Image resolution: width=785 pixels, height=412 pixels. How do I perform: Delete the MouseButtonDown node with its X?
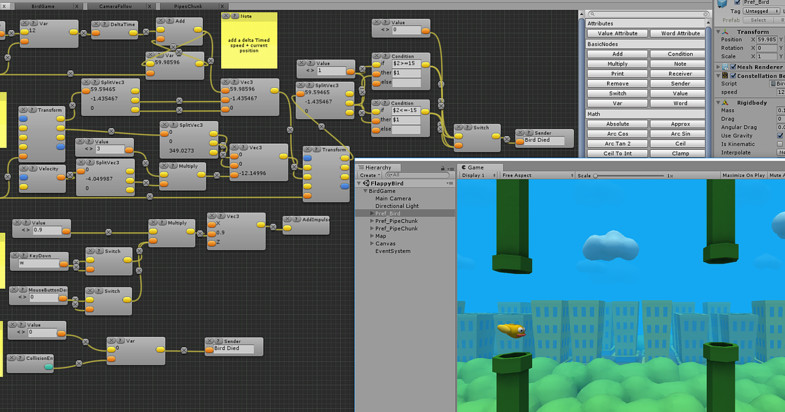(14, 290)
